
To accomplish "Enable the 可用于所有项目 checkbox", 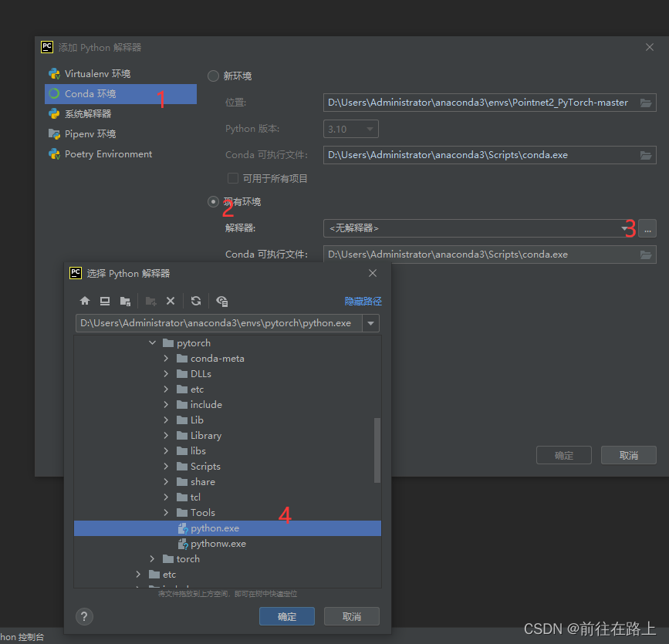I will point(233,178).
